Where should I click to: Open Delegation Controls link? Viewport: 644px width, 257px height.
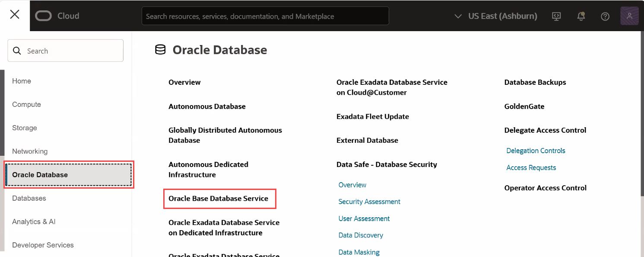536,151
